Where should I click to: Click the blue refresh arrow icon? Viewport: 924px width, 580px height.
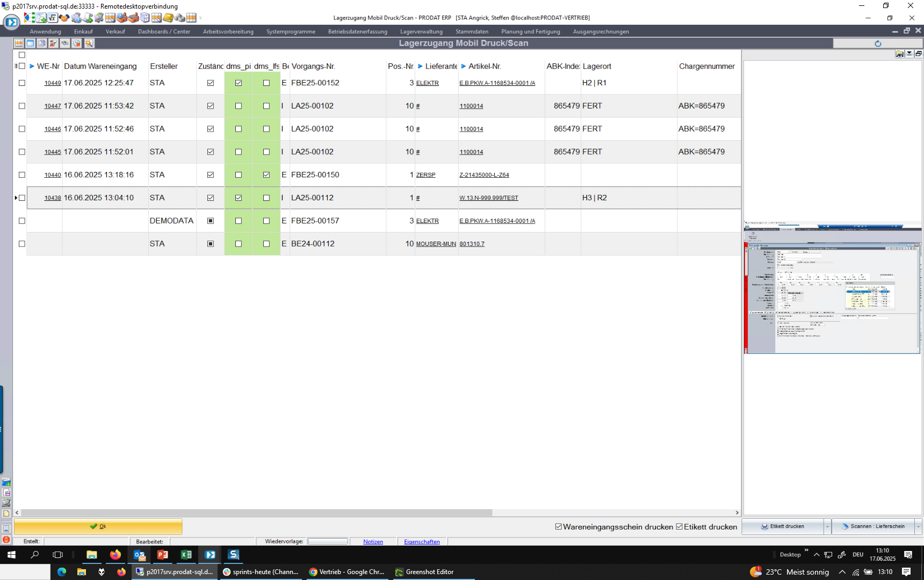click(878, 44)
